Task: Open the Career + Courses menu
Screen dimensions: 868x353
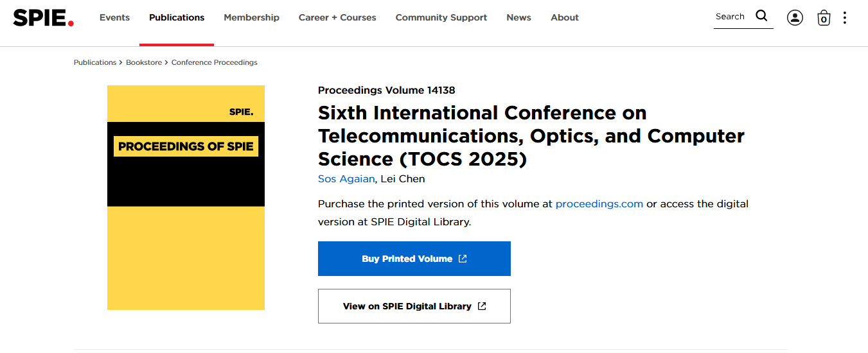Action: pos(337,17)
